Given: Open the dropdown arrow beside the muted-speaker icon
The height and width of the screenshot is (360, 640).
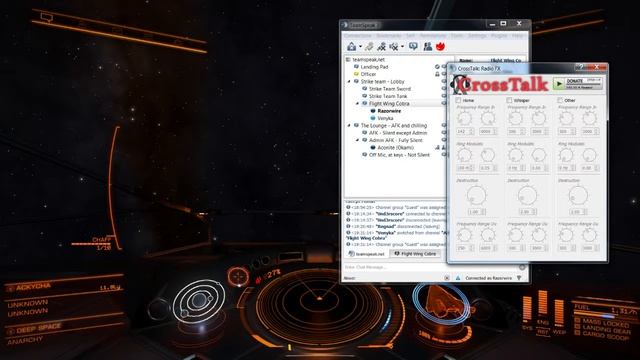Looking at the screenshot, I should click(x=402, y=47).
